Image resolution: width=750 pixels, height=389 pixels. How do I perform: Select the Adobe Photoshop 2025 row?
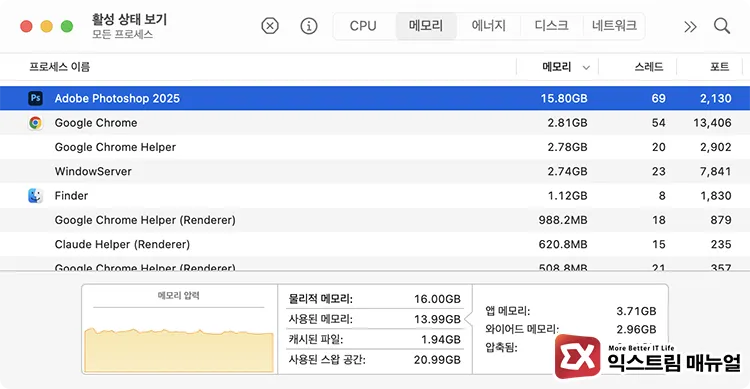[375, 98]
